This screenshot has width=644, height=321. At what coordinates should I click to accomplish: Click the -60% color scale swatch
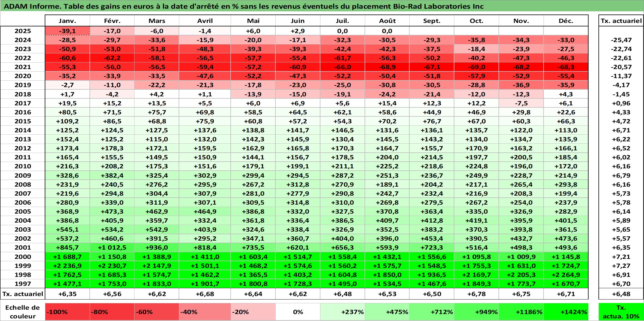tap(157, 312)
